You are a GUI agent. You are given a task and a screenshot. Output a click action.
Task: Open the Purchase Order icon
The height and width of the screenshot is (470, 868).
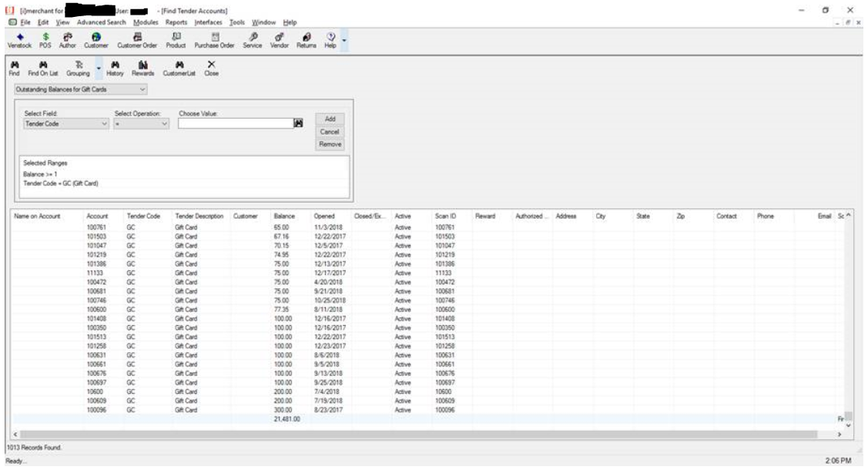(214, 40)
